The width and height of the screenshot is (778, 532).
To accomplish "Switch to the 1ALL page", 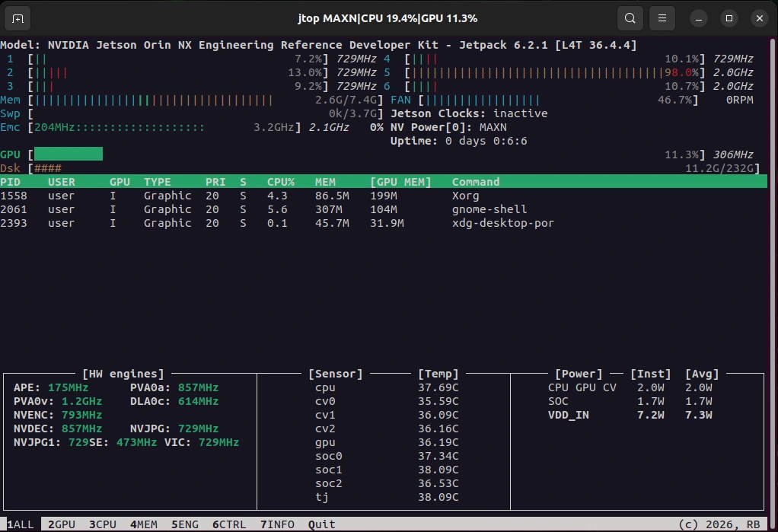I will click(21, 524).
